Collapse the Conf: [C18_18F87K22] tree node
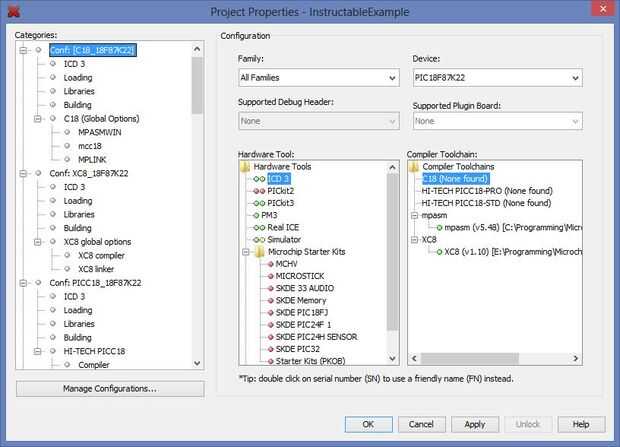Image resolution: width=620 pixels, height=447 pixels. [23, 50]
